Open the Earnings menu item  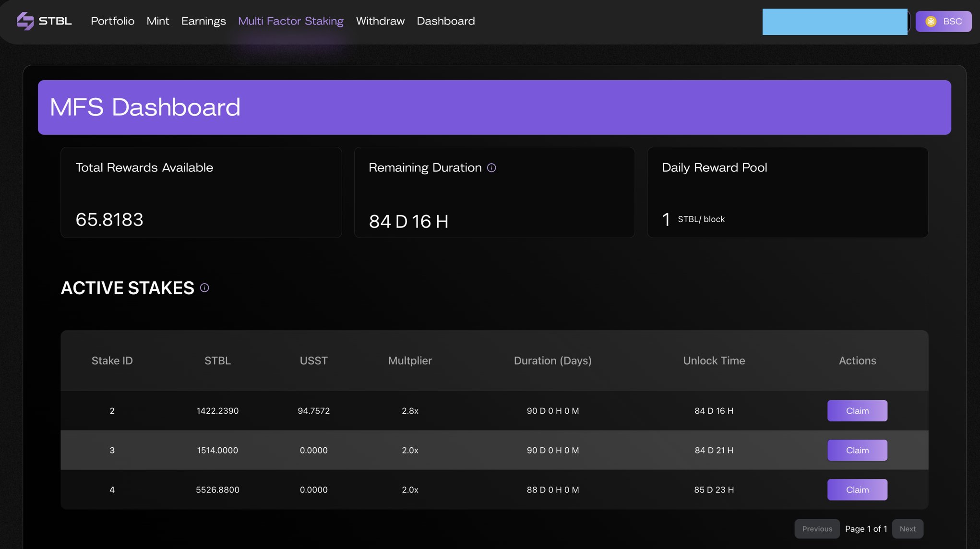[203, 21]
